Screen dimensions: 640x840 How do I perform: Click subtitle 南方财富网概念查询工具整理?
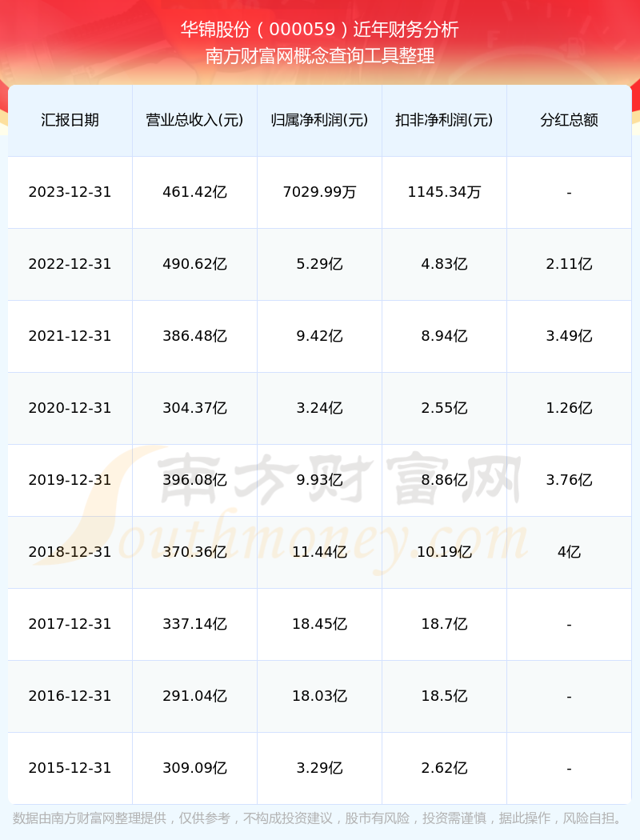tap(320, 56)
